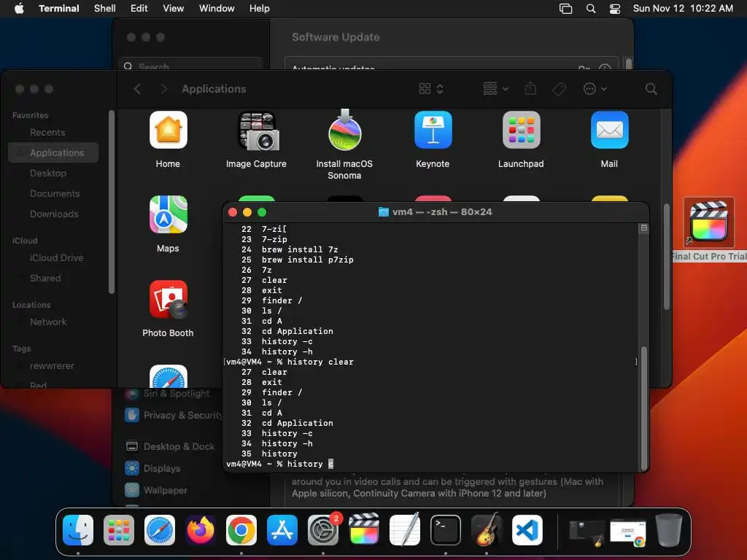
Task: Select the Launchpad app in Finder
Action: point(521,130)
